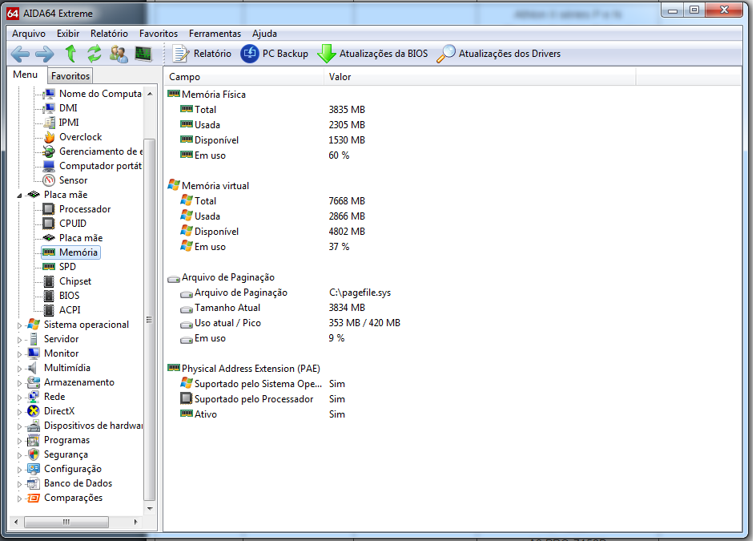Select Nome do Computador tree item

[93, 94]
